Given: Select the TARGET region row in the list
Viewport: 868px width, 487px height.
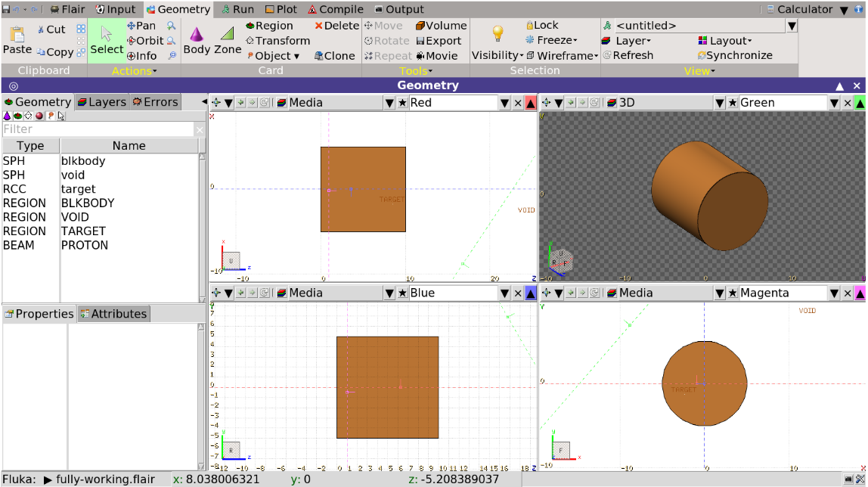Looking at the screenshot, I should (100, 231).
